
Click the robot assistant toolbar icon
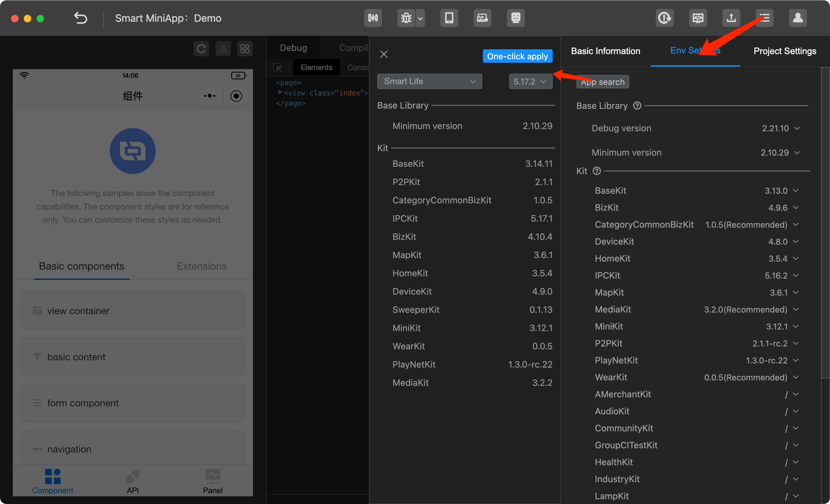(x=515, y=18)
